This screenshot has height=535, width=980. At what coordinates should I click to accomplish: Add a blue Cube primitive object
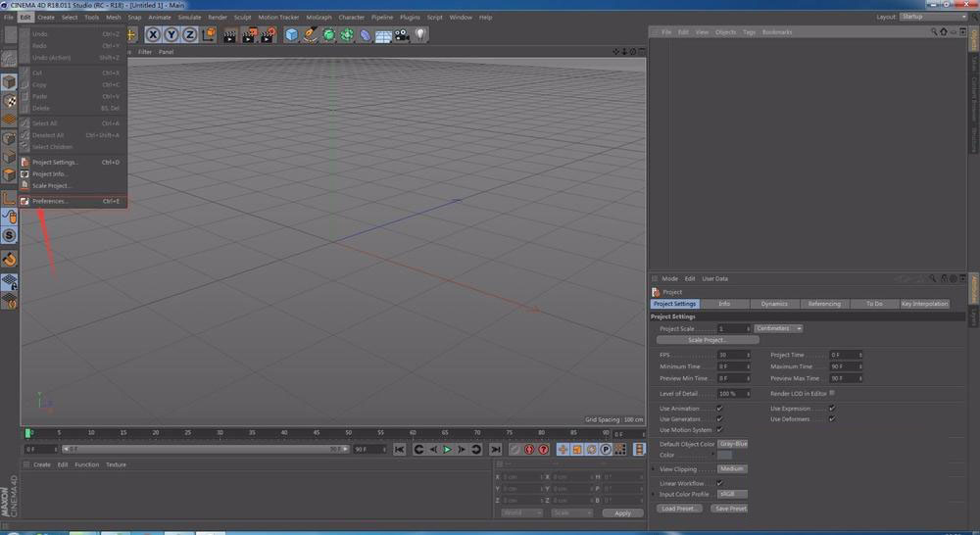pyautogui.click(x=291, y=35)
